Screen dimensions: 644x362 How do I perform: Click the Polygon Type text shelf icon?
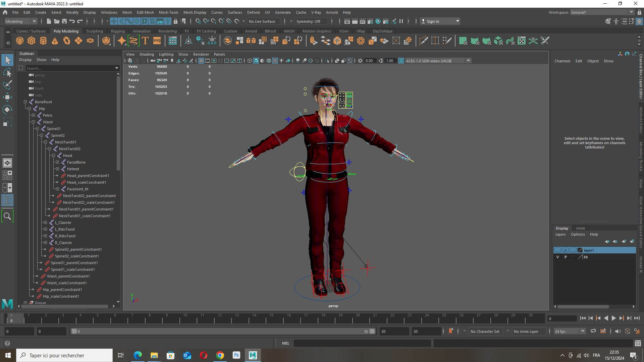point(145,41)
